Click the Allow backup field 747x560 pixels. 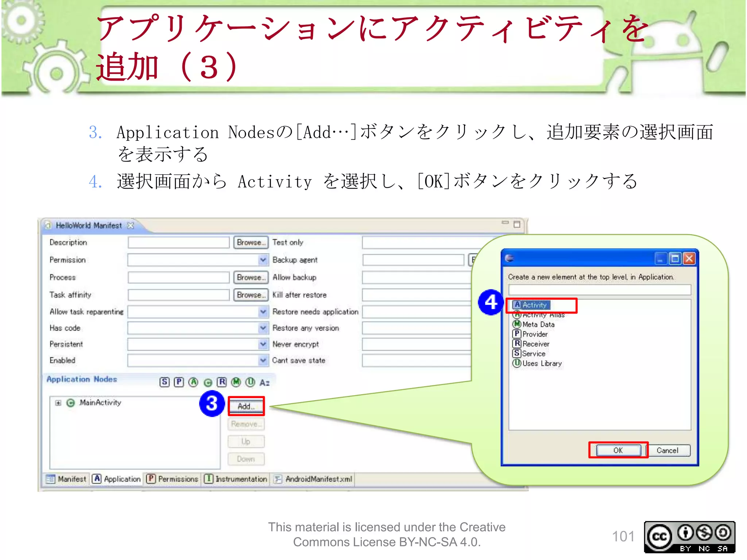pos(417,277)
